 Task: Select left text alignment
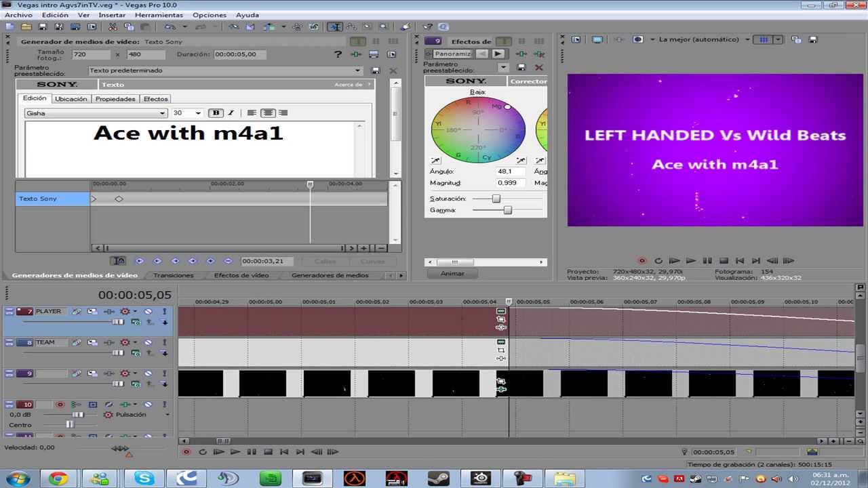point(252,113)
